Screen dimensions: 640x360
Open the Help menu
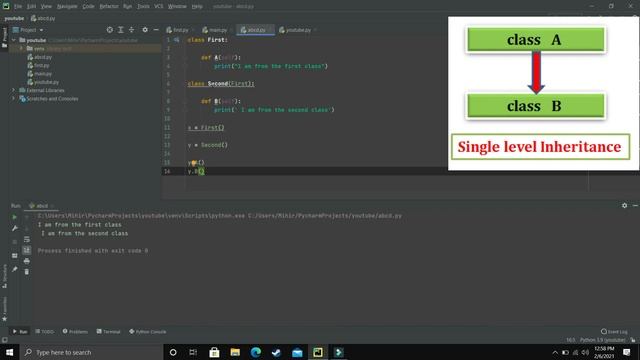197,6
